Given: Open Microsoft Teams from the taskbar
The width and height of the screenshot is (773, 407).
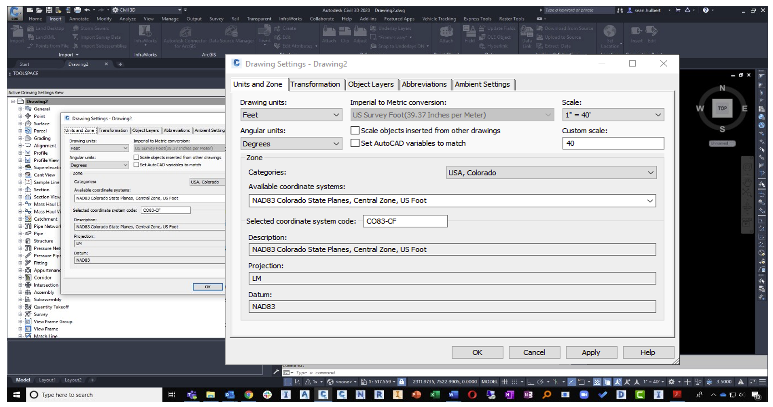Looking at the screenshot, I should 192,395.
